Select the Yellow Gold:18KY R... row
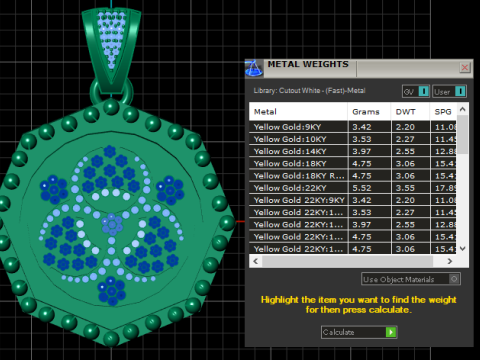Viewport: 480px width, 360px height. [353, 176]
